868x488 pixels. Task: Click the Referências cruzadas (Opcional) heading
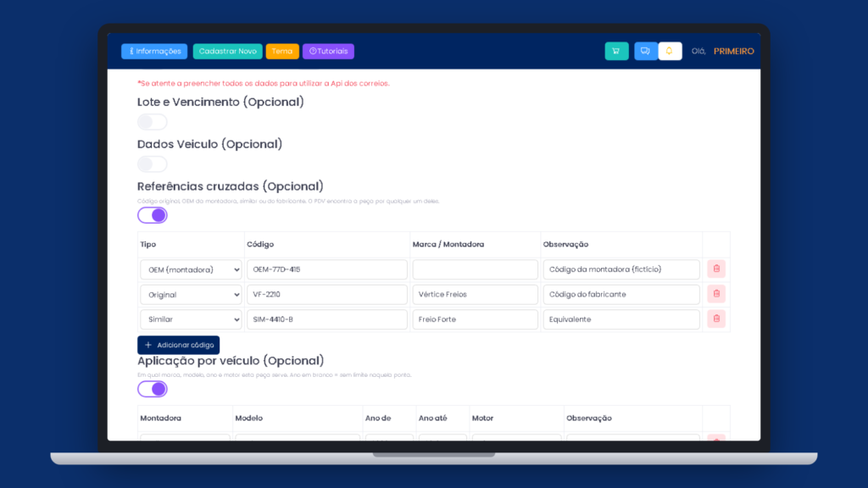(x=231, y=186)
